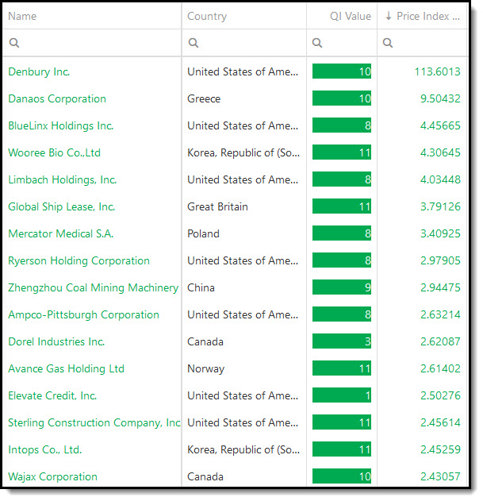Open the Danaos Corporation link

click(x=57, y=99)
